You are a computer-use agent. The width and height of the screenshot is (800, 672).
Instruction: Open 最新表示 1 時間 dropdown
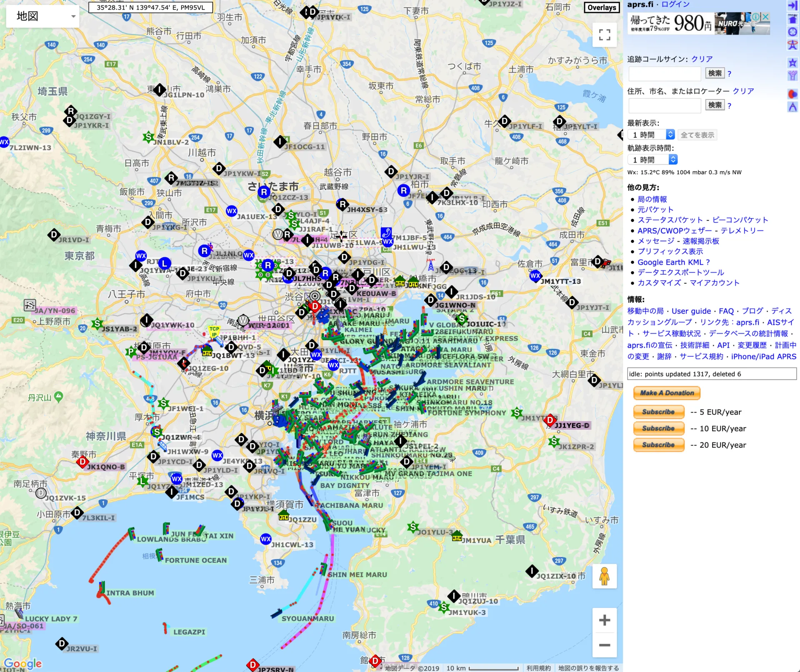click(x=651, y=135)
